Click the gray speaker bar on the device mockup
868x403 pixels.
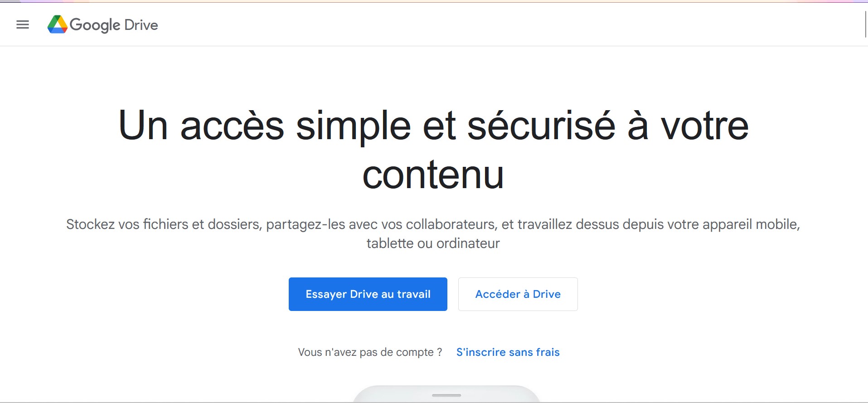point(446,395)
